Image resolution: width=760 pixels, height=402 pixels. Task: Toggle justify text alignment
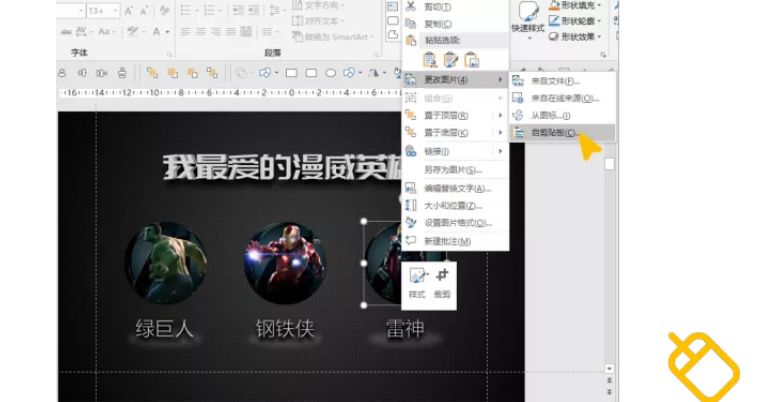tap(231, 32)
